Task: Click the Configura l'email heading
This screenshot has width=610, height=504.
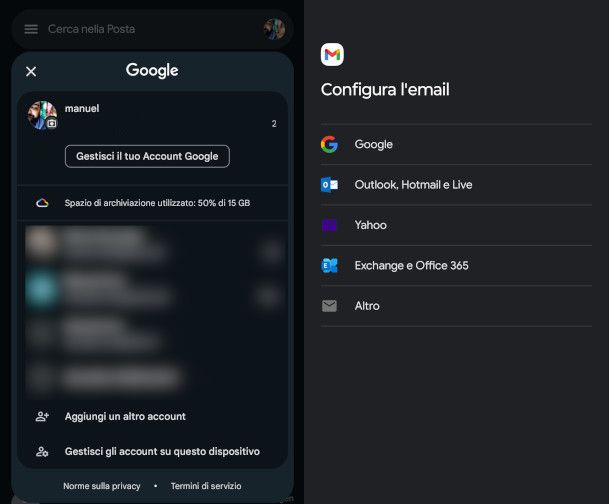Action: click(x=385, y=90)
